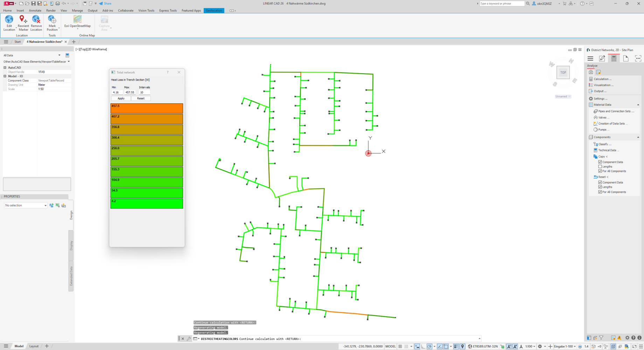Collapse the AutoCAD property group
This screenshot has width=644, height=350.
(5, 68)
